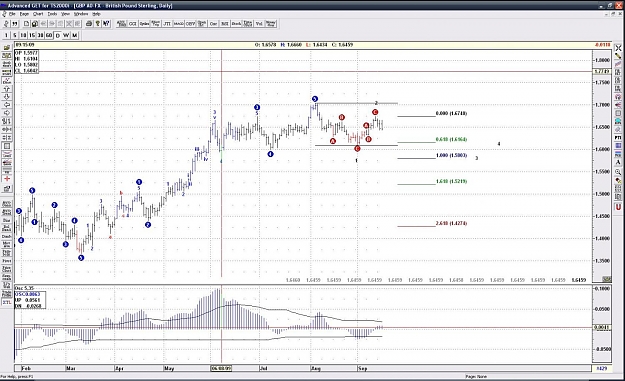Image resolution: width=625 pixels, height=381 pixels.
Task: Click the quotation marks icon in the toolbar
Action: (x=15, y=24)
